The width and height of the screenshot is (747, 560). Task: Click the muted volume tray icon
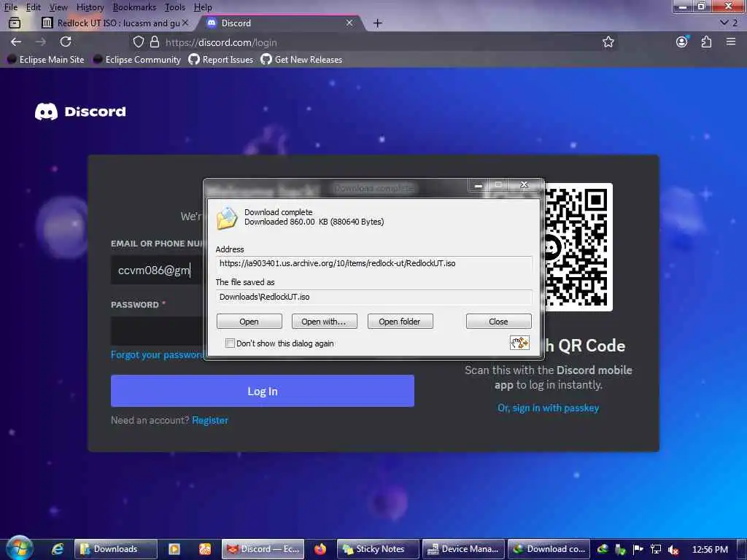click(673, 549)
